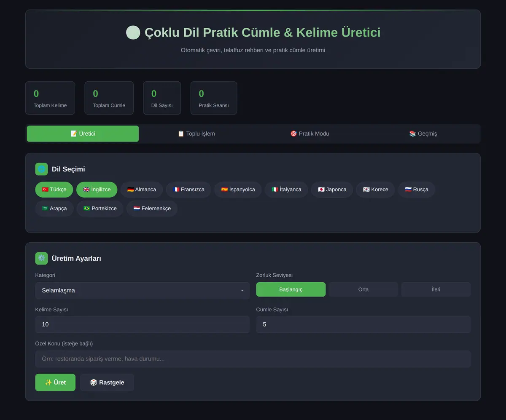This screenshot has height=420, width=506.
Task: Click the Toplam Cümle stat card
Action: 109,98
